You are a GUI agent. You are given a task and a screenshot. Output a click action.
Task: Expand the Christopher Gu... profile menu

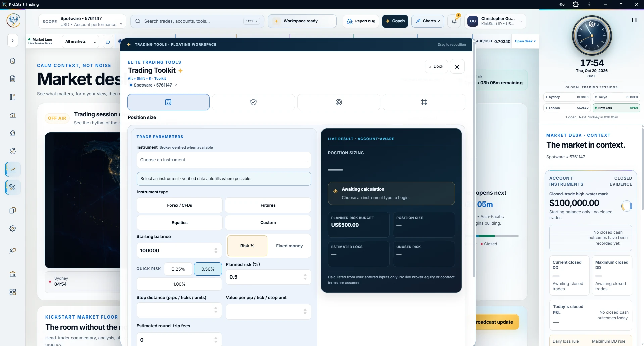point(495,21)
